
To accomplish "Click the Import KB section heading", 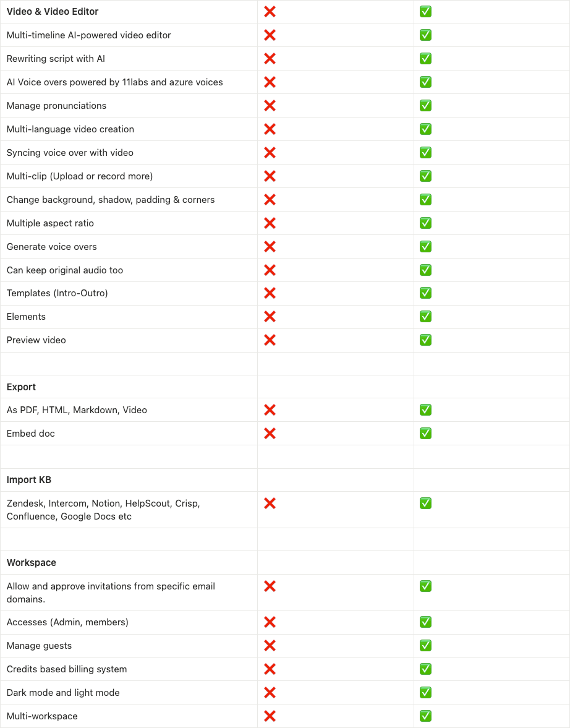I will (29, 480).
